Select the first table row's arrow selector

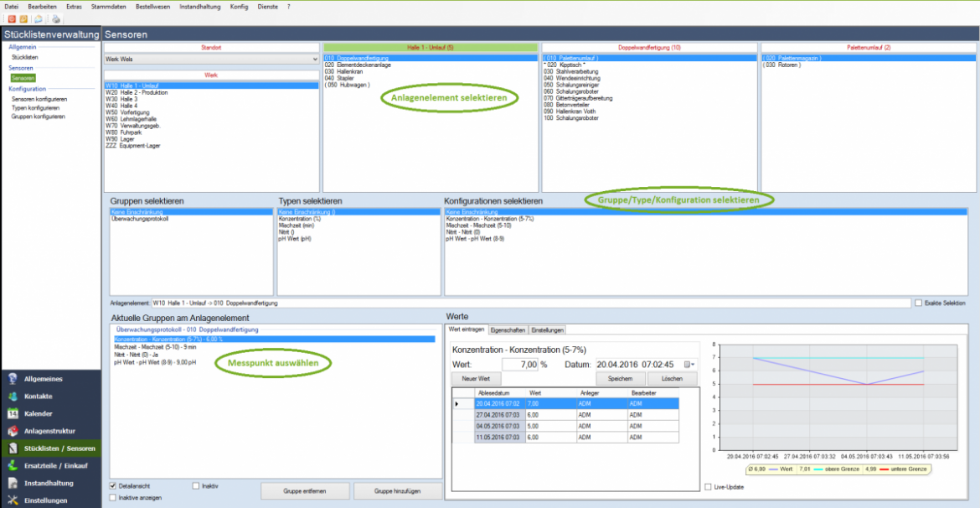coord(457,404)
